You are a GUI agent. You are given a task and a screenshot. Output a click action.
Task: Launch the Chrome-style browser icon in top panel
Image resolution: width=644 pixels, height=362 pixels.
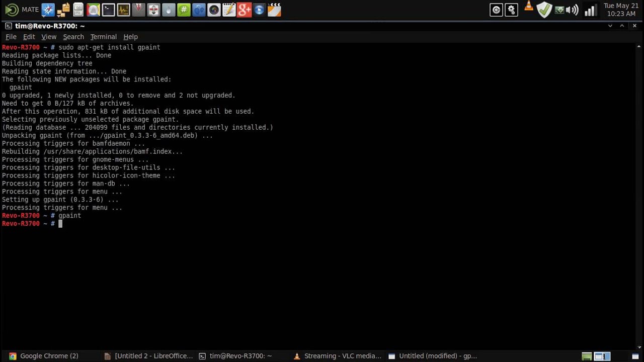click(93, 10)
